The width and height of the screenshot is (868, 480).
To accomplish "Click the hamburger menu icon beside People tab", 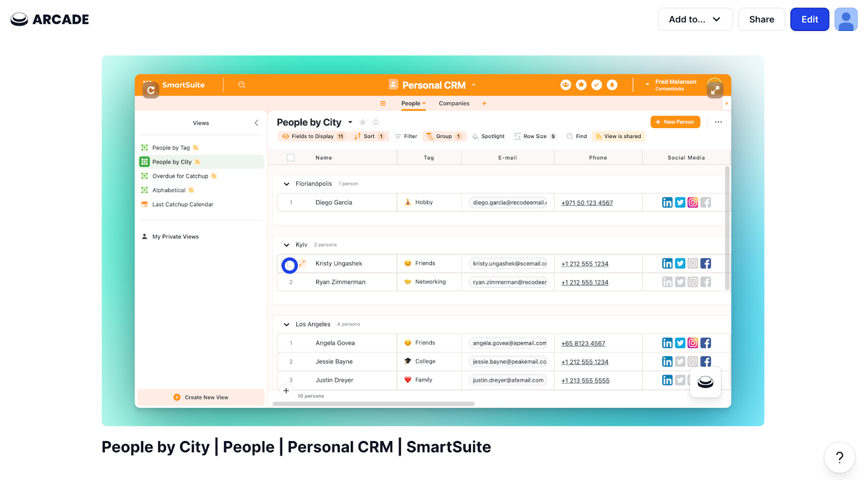I will [x=383, y=103].
